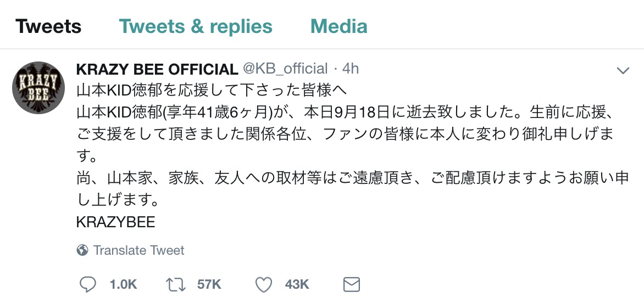This screenshot has height=303, width=644.
Task: Open the KRAZY BEE OFFICIAL display name
Action: click(157, 69)
